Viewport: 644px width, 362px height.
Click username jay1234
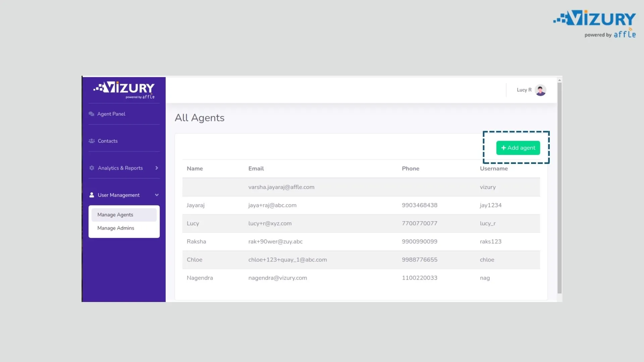coord(491,205)
